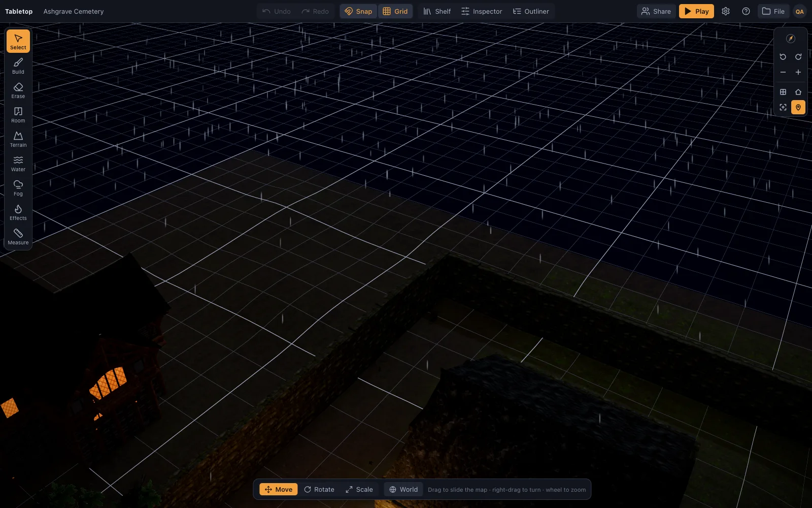Image resolution: width=812 pixels, height=508 pixels.
Task: Select Rotate transform mode
Action: 319,489
